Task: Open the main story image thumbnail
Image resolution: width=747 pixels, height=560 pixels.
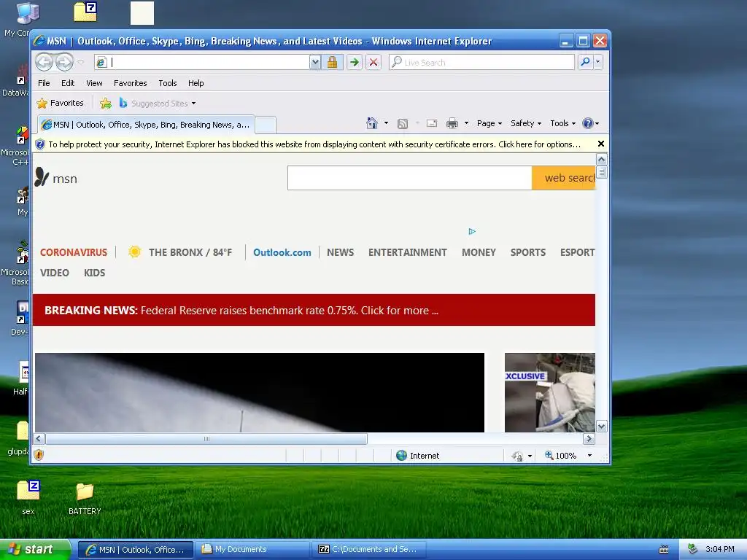Action: click(x=260, y=392)
